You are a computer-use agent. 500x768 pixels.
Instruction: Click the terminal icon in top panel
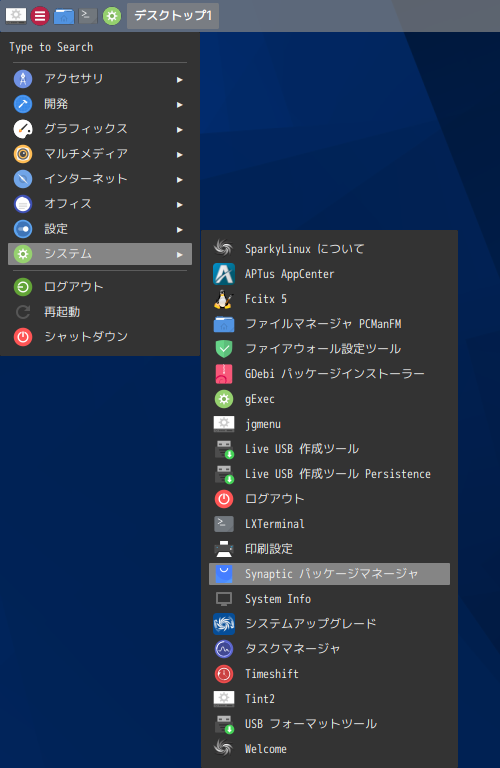click(88, 16)
